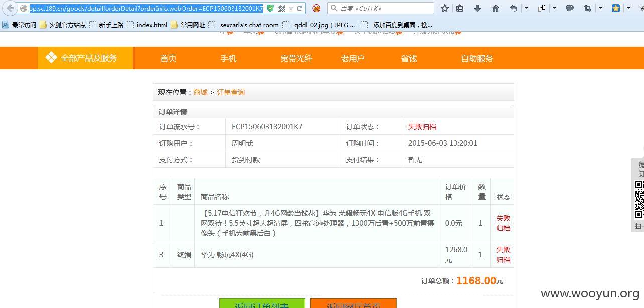Screen dimensions: 644x308
Task: Click 商城 breadcrumb link
Action: click(200, 92)
